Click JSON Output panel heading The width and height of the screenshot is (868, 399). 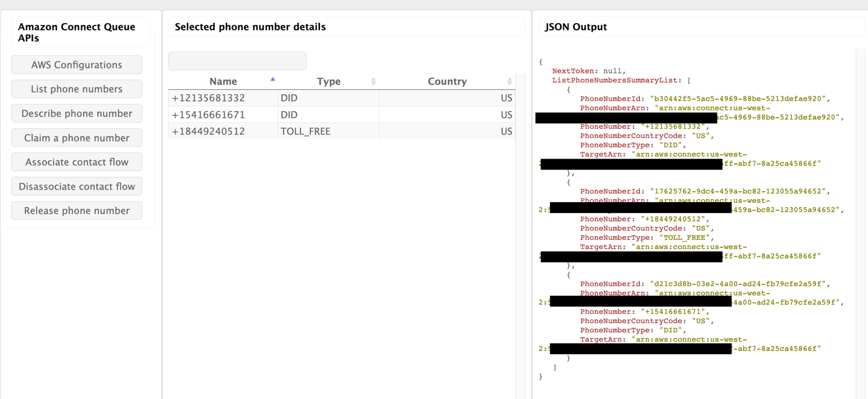click(576, 27)
